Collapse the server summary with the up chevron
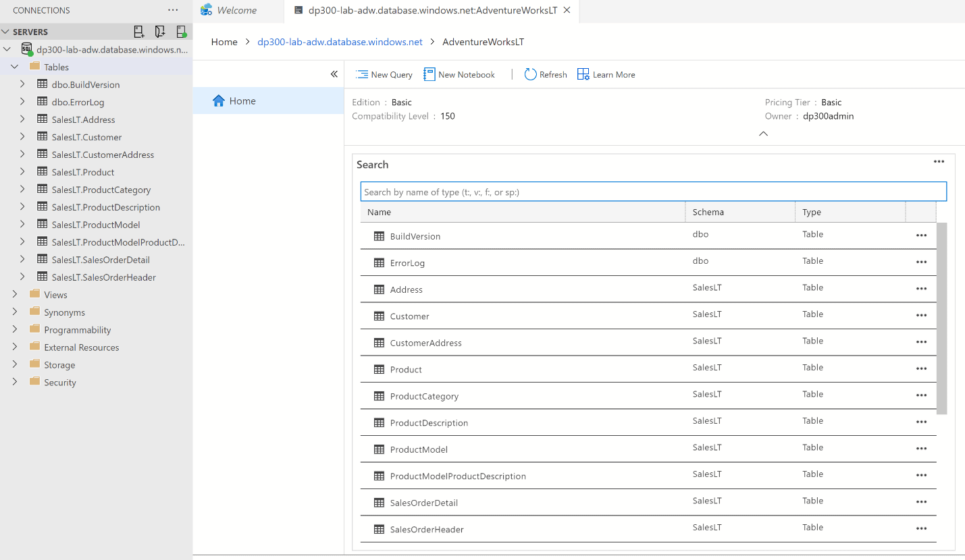Screen dimensions: 965x560 [763, 134]
